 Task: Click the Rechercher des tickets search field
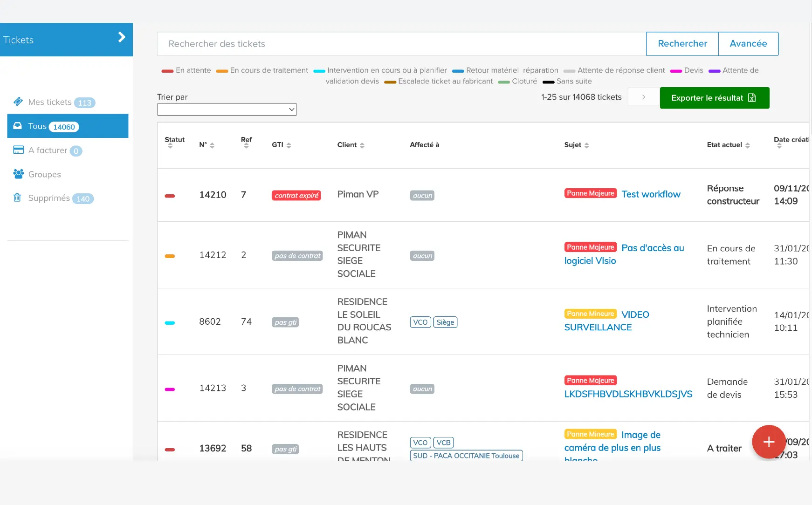pos(401,44)
